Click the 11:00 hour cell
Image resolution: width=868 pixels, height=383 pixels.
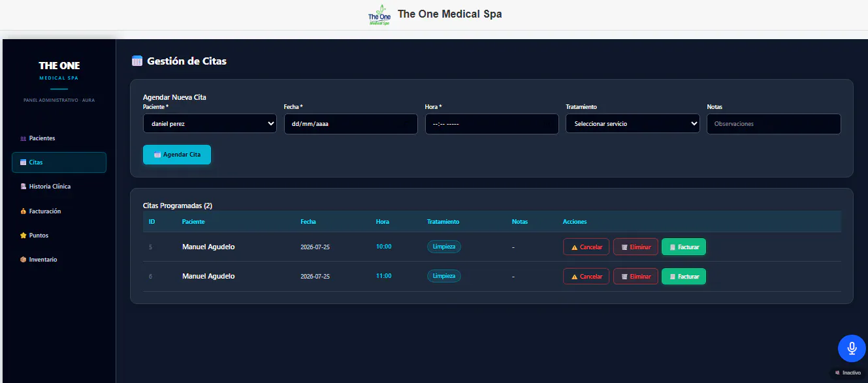pyautogui.click(x=384, y=276)
